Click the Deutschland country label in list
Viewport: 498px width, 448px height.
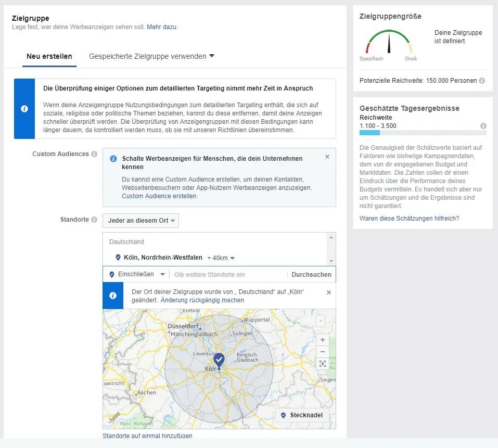[x=126, y=242]
